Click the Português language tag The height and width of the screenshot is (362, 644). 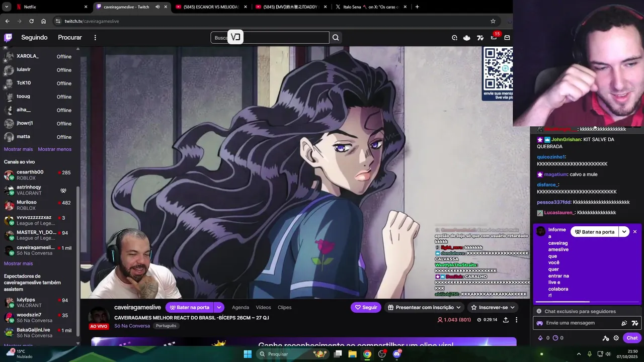pyautogui.click(x=166, y=326)
